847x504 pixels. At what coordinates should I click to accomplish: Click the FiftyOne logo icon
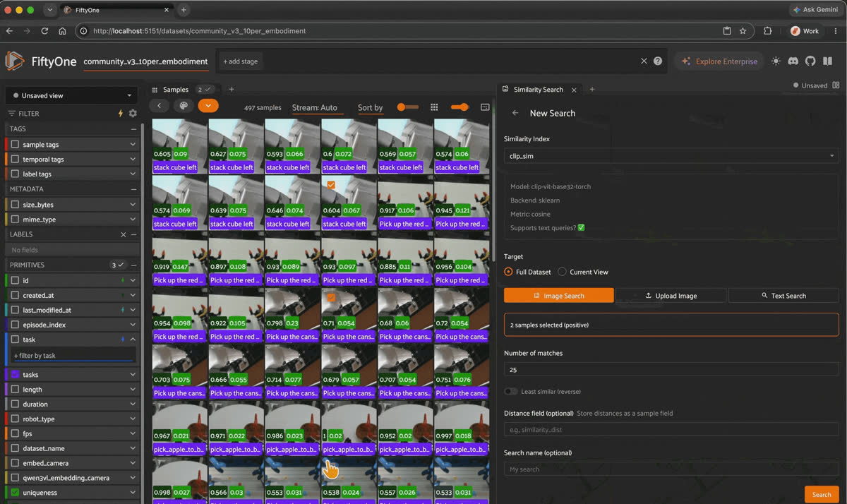click(15, 61)
